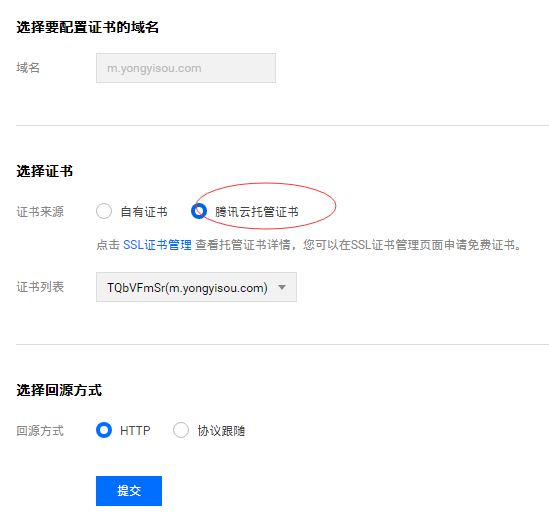This screenshot has height=524, width=549.
Task: Click the 腾讯云托管证书 label text
Action: click(x=257, y=212)
